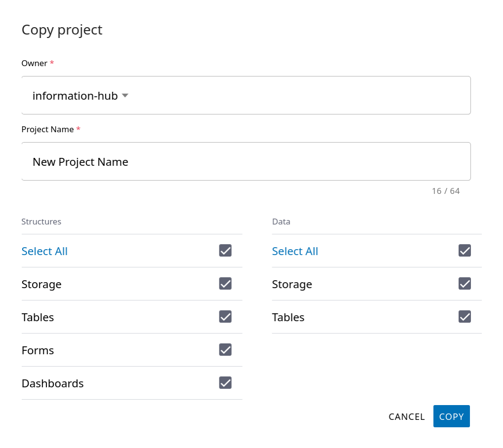This screenshot has width=503, height=448.
Task: Toggle the Data Select All checkbox
Action: click(x=465, y=251)
